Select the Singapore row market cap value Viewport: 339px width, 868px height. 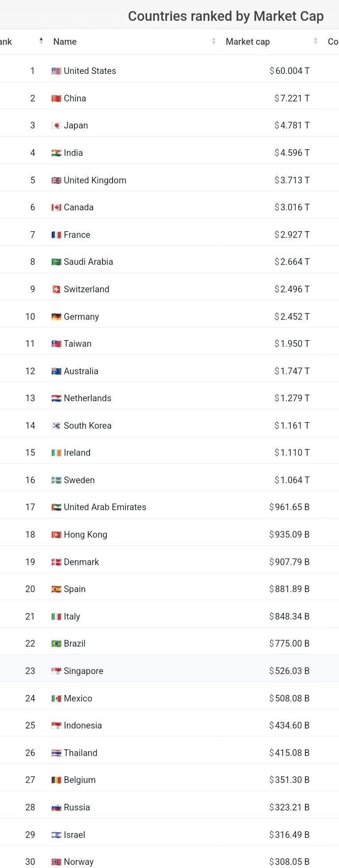click(x=289, y=671)
